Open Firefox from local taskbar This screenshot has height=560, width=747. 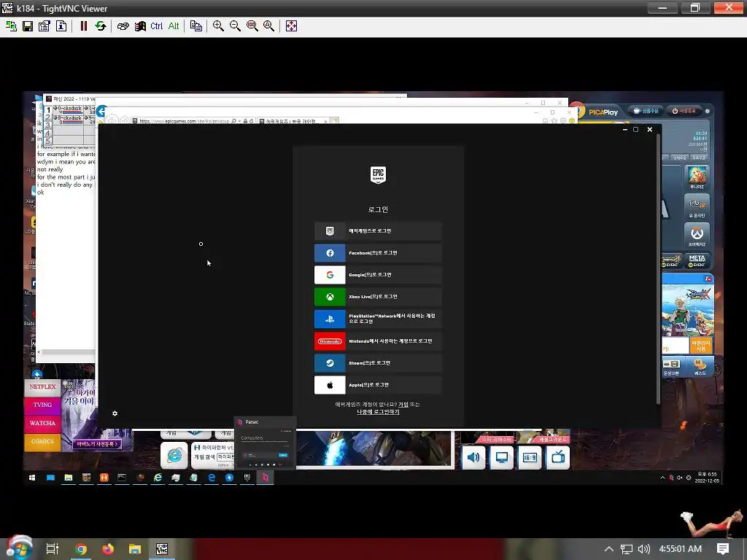pyautogui.click(x=108, y=549)
